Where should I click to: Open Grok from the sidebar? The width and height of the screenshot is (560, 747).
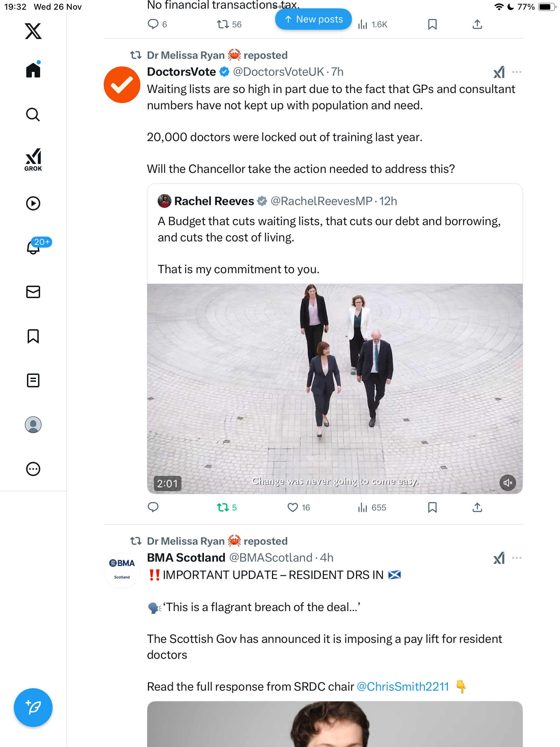coord(33,159)
